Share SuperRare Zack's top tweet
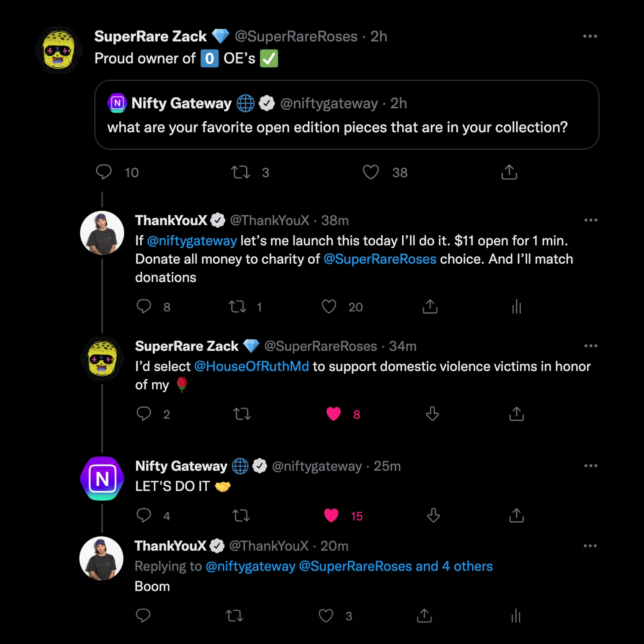This screenshot has width=644, height=644. coord(509,172)
